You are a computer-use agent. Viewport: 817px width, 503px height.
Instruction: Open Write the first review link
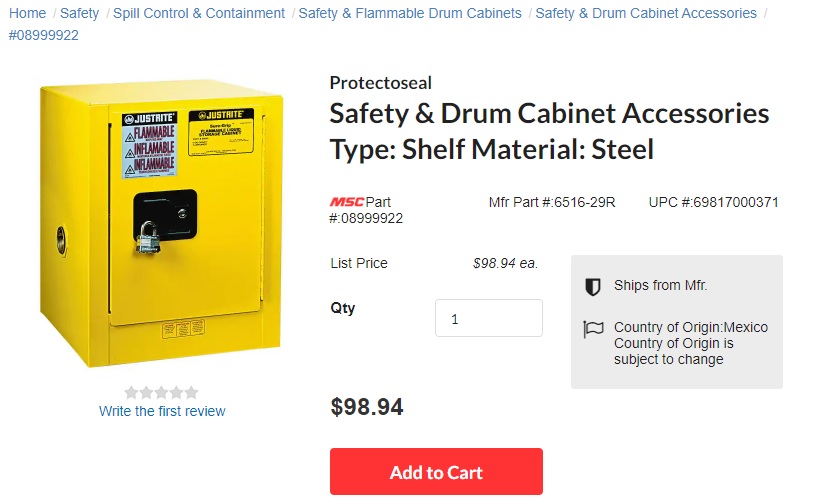pos(162,411)
